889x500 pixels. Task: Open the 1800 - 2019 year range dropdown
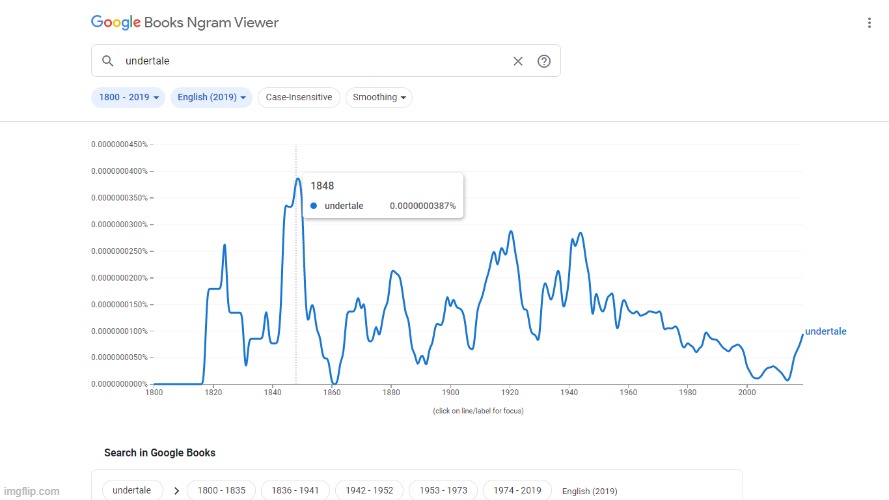pyautogui.click(x=128, y=97)
